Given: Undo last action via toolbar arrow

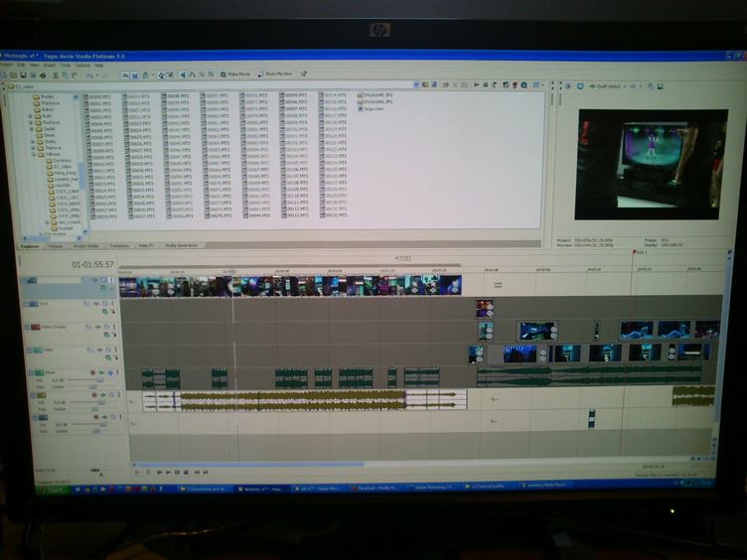Looking at the screenshot, I should [89, 75].
